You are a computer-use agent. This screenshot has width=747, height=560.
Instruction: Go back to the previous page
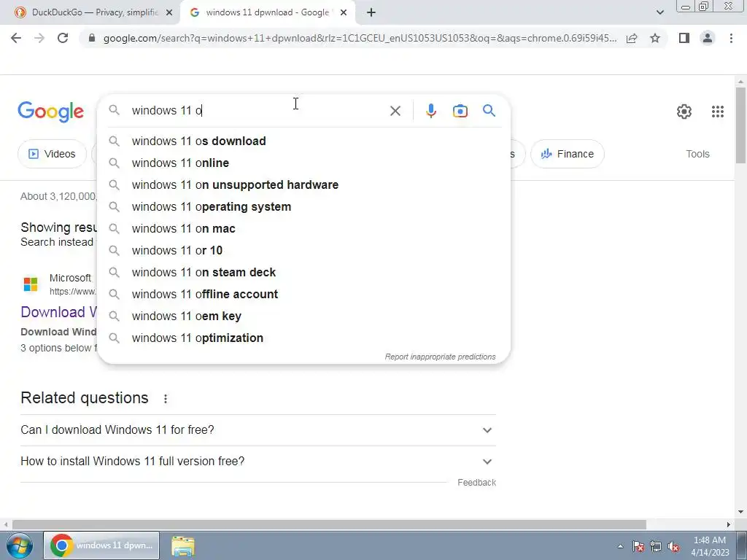click(16, 38)
